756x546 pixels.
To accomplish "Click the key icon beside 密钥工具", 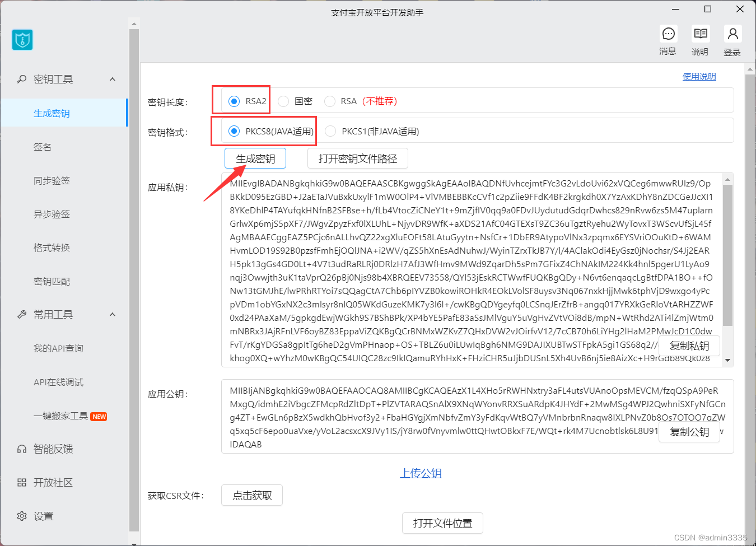I will 22,80.
